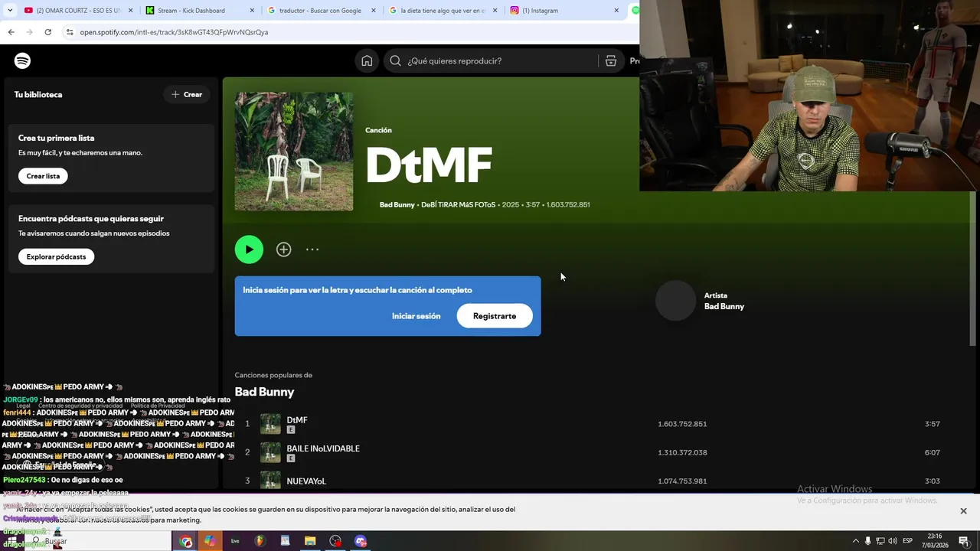This screenshot has width=980, height=551.
Task: Open FL Studio from the taskbar
Action: click(x=260, y=541)
